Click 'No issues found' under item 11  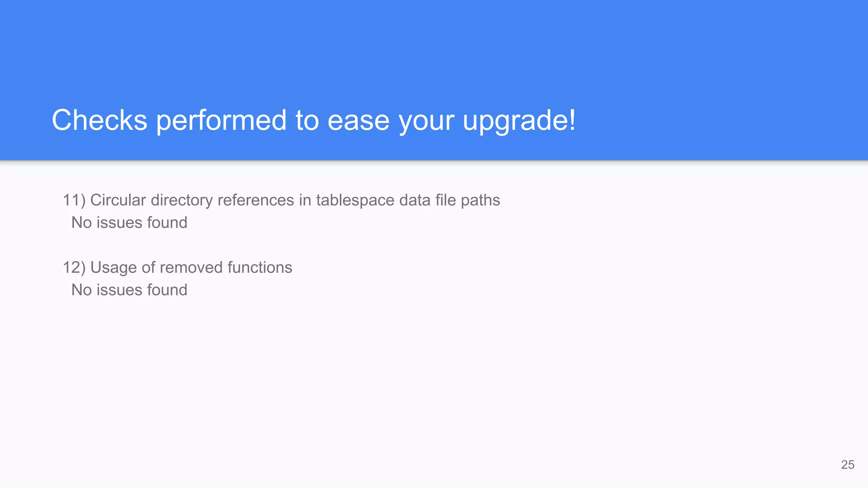(129, 222)
